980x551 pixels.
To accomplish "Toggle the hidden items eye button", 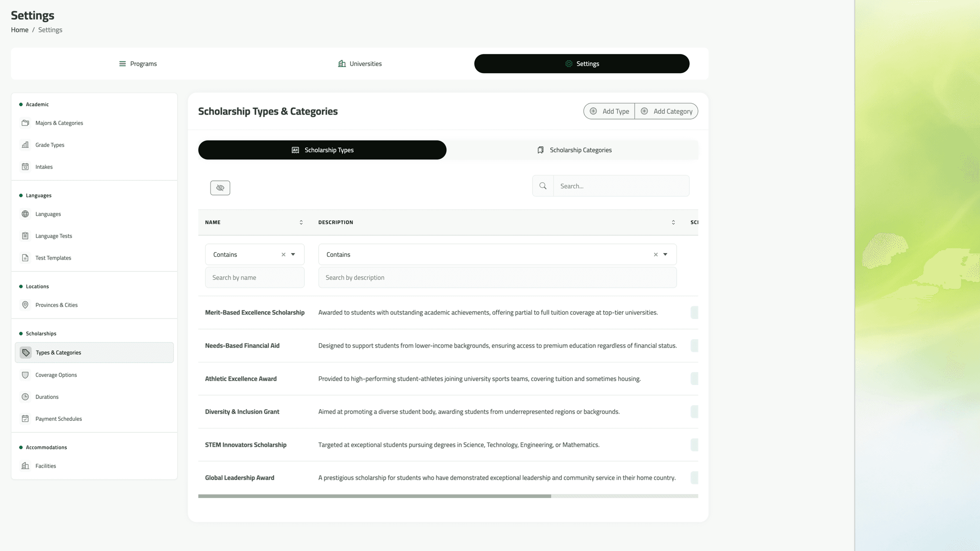I will (220, 187).
